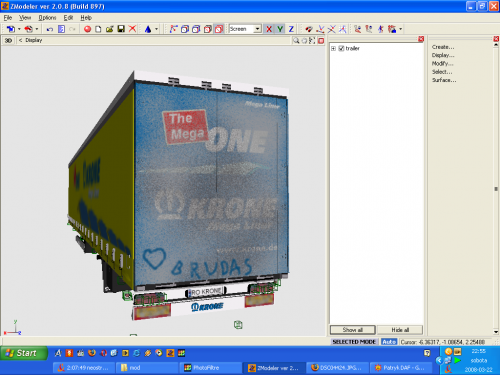This screenshot has height=375, width=500.
Task: Click the right panel vertical scrollbar
Action: pyautogui.click(x=496, y=188)
